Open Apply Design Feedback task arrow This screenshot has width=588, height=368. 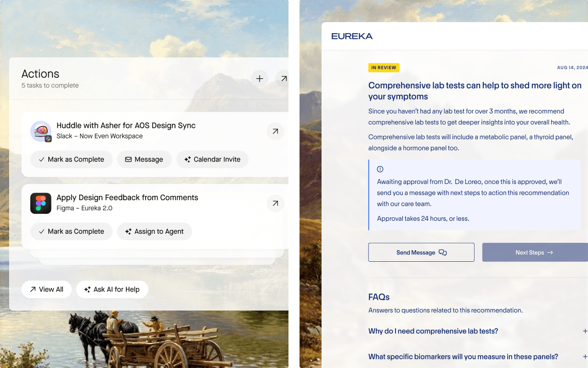[275, 203]
